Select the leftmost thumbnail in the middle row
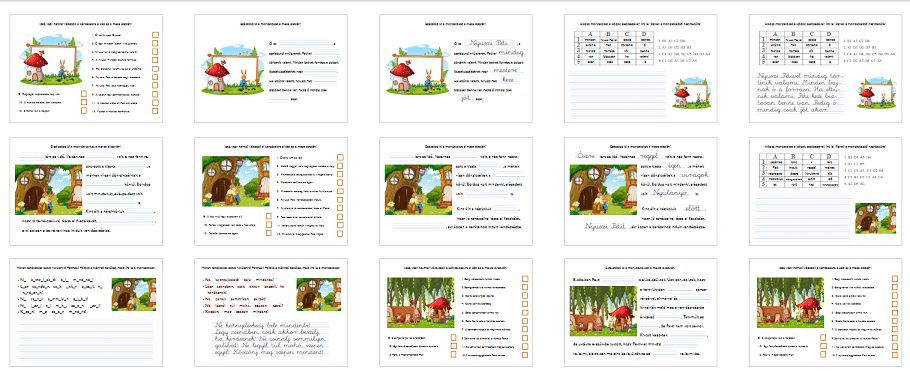The image size is (910, 376). (x=86, y=191)
